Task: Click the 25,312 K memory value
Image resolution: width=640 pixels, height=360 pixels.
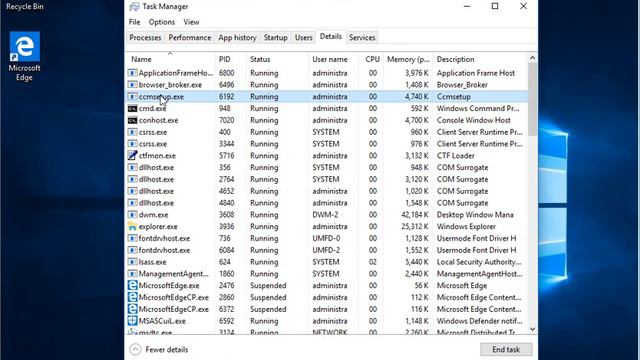Action: (x=414, y=227)
